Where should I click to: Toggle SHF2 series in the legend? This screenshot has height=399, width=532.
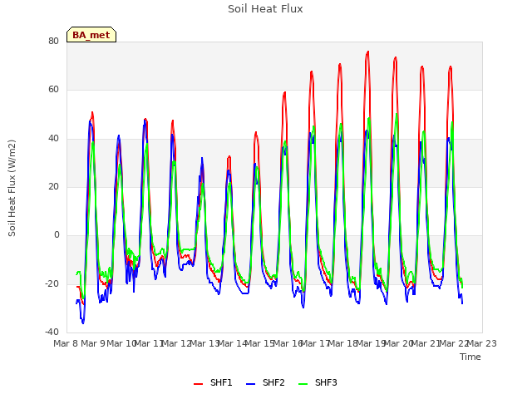[x=265, y=383]
